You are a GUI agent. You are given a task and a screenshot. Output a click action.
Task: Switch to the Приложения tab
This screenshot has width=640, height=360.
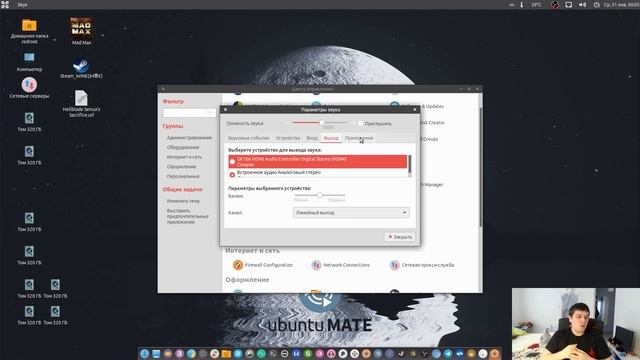359,138
